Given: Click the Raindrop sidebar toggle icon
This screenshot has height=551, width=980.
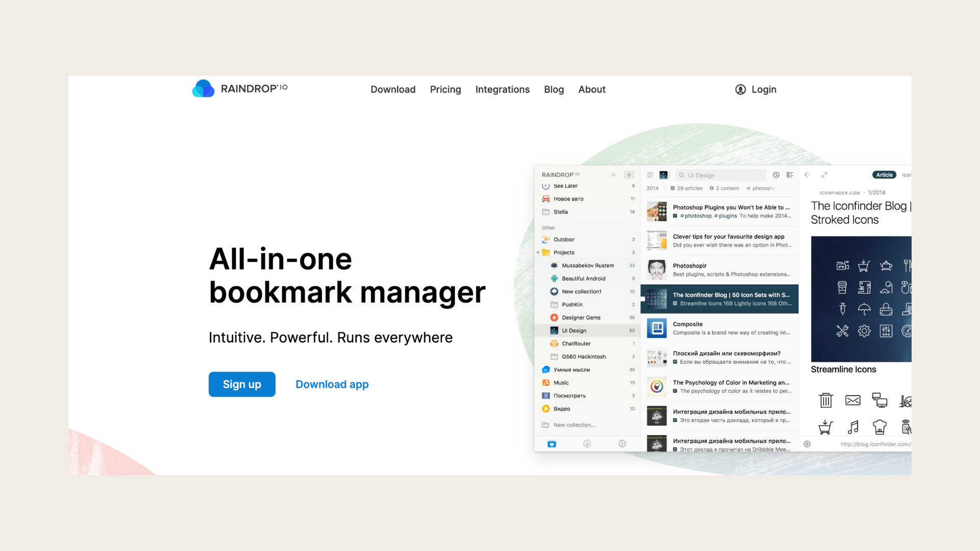Looking at the screenshot, I should click(648, 176).
